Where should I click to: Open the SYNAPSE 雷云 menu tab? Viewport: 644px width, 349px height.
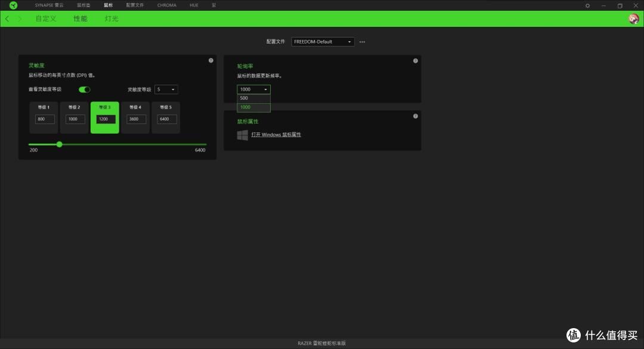coord(49,5)
